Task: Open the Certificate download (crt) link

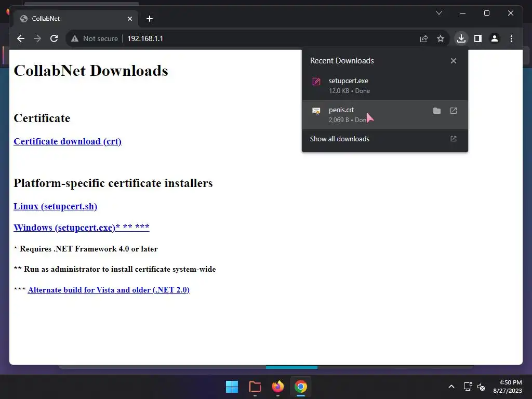Action: click(x=68, y=141)
